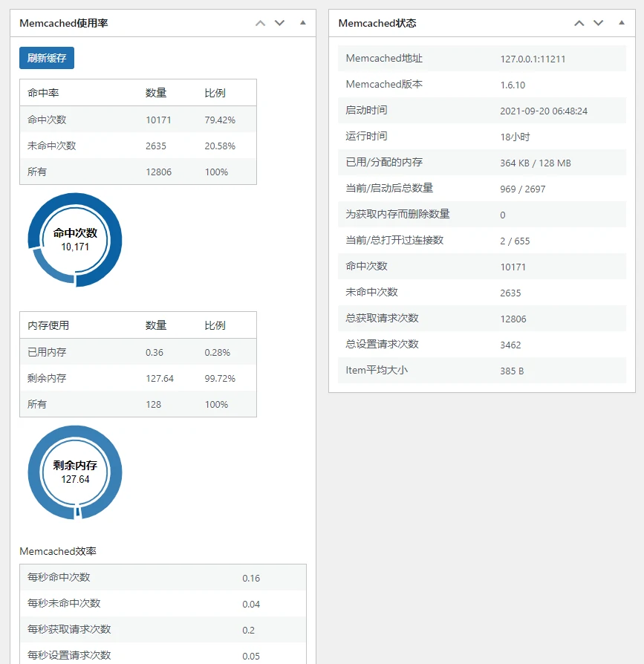Click 每秒设置请求次数 value 0.05
This screenshot has height=664, width=644.
coord(251,656)
